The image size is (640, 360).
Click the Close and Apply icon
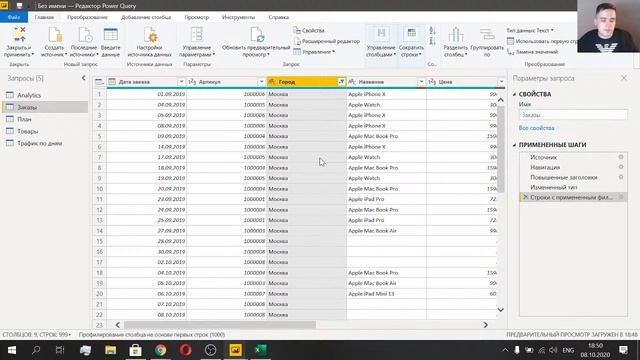point(19,35)
